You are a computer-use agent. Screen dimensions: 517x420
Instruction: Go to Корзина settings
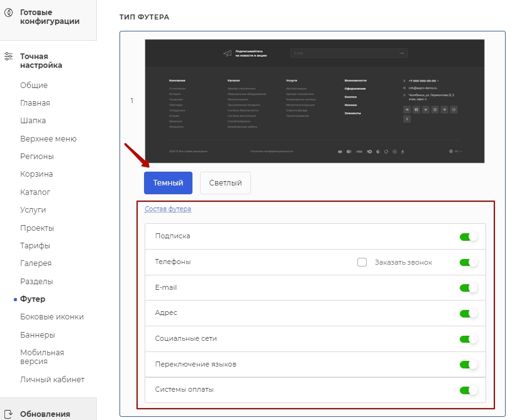pyautogui.click(x=36, y=174)
